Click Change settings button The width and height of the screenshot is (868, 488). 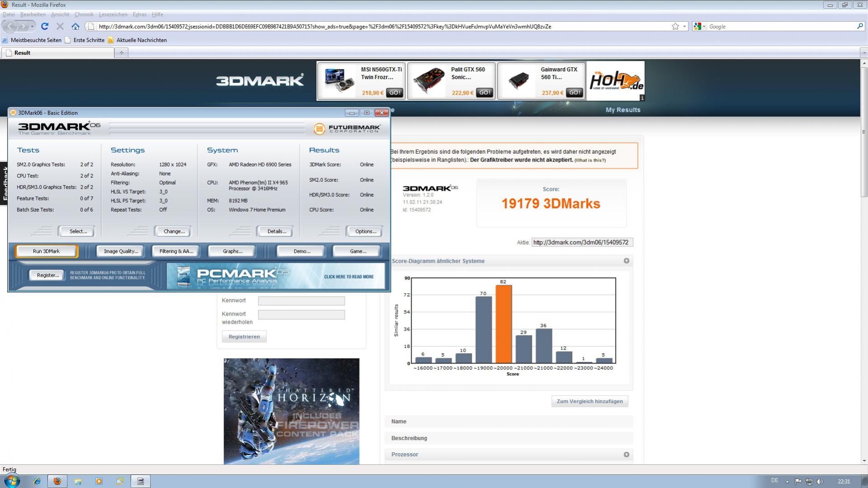point(174,232)
